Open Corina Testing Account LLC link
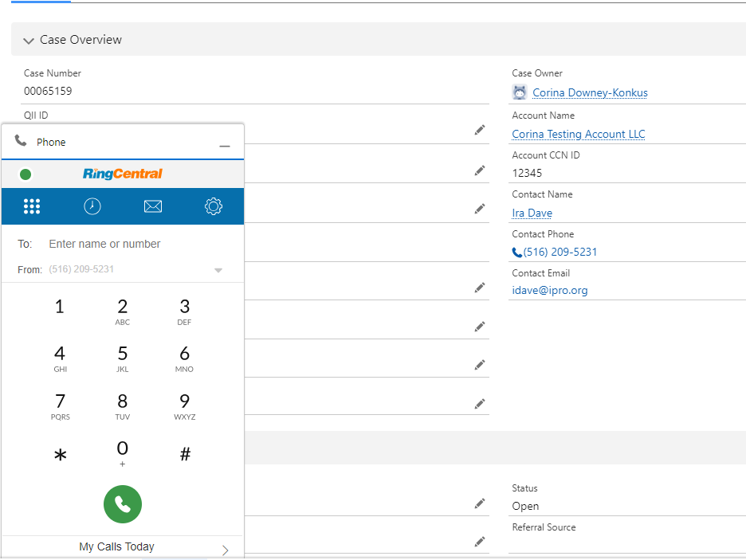The width and height of the screenshot is (746, 560). coord(579,134)
